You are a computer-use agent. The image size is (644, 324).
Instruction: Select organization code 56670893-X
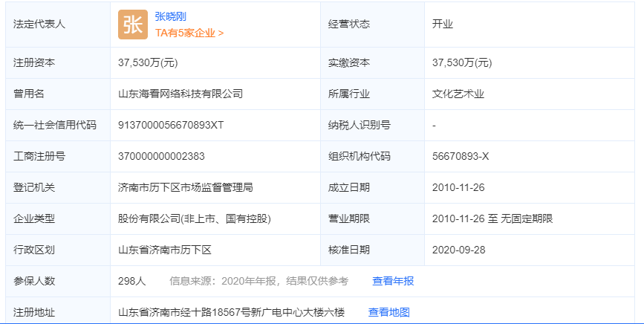(461, 156)
